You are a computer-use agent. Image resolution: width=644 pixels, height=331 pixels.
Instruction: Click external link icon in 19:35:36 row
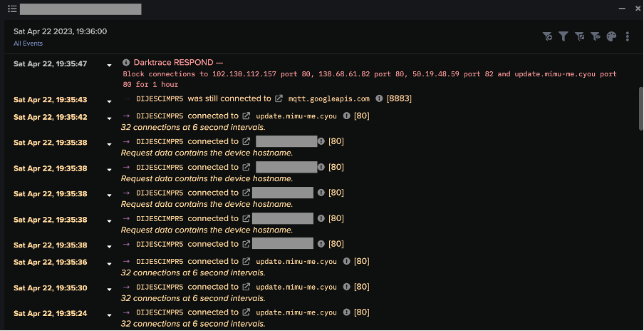[246, 262]
